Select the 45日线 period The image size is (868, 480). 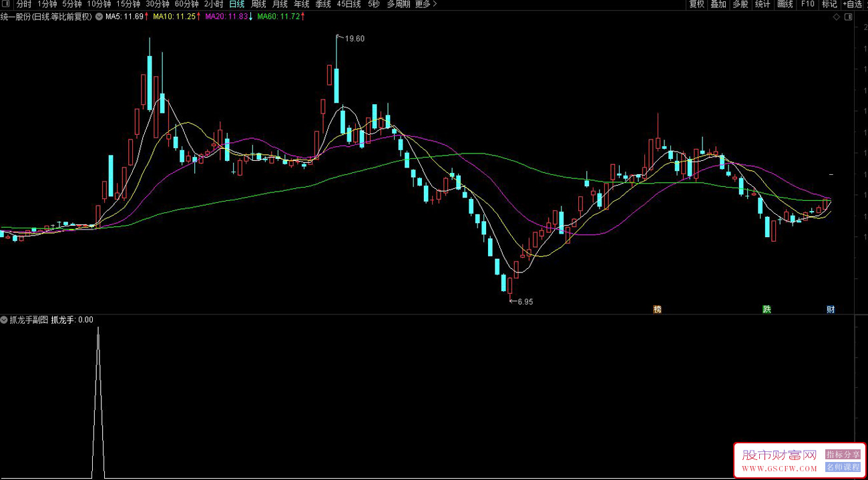pos(349,4)
